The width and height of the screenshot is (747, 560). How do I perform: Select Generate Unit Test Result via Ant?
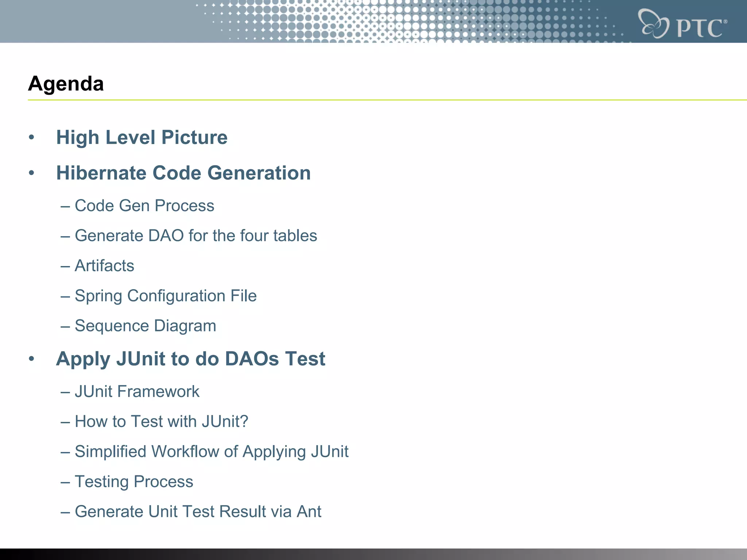[x=198, y=512]
